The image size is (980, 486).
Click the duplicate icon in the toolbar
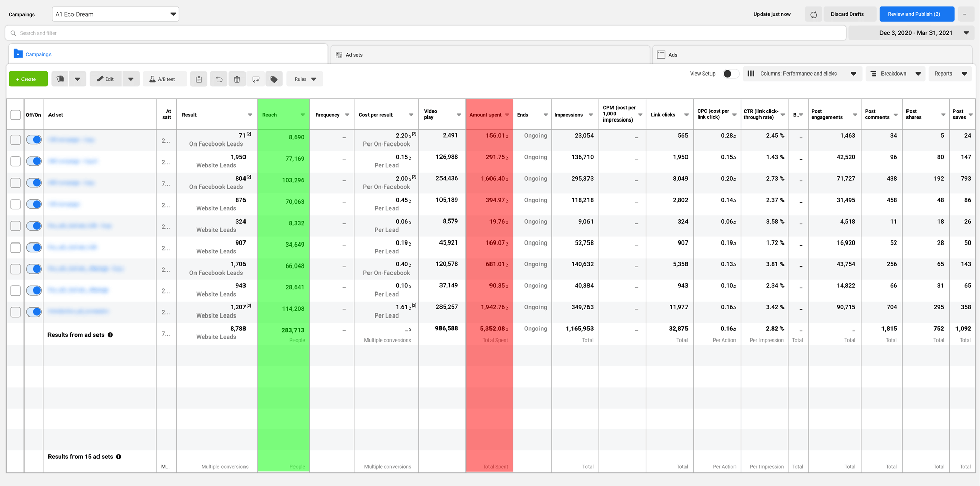coord(60,79)
